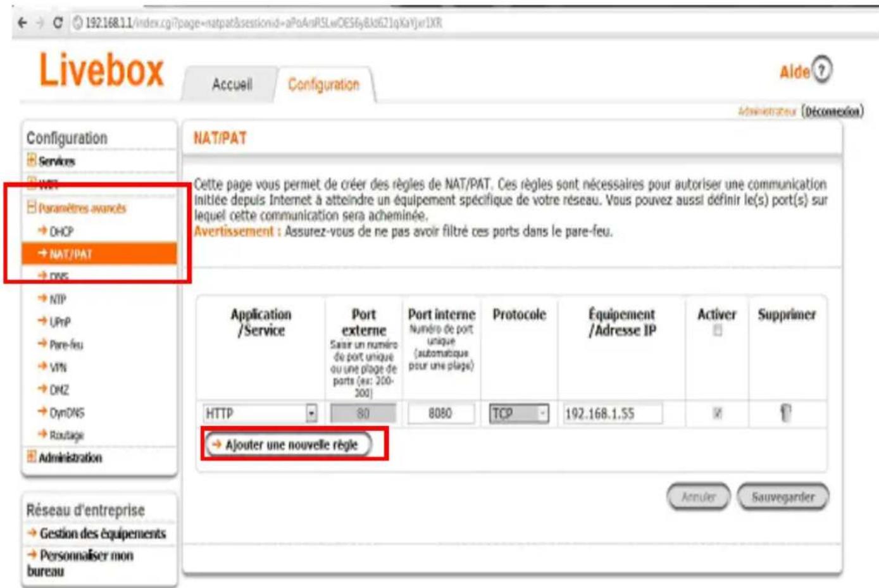This screenshot has width=879, height=588.
Task: Click the Aide question mark icon
Action: [821, 70]
